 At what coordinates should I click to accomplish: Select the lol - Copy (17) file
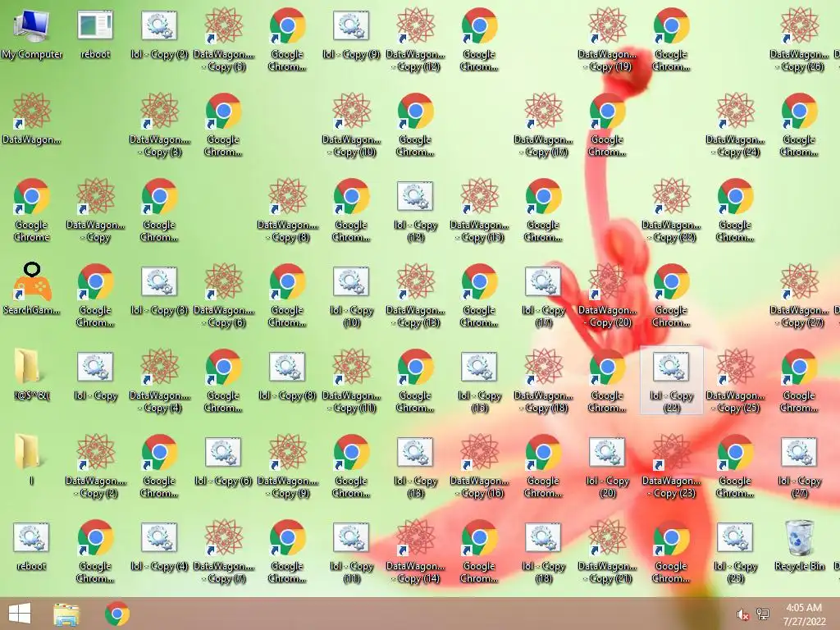[x=543, y=296]
